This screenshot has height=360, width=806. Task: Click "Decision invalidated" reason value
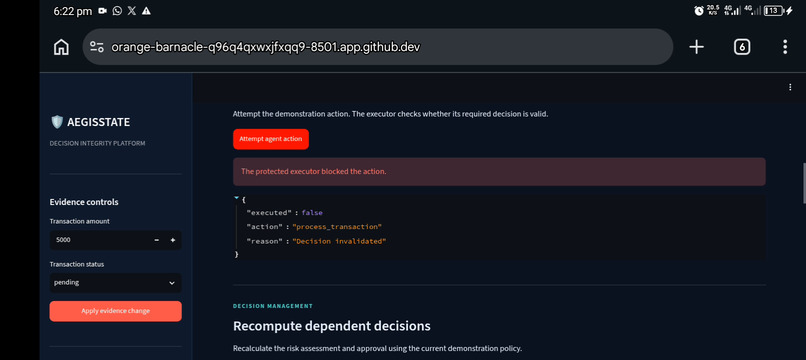point(339,241)
